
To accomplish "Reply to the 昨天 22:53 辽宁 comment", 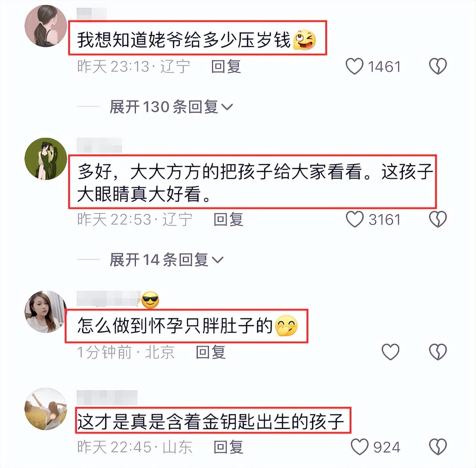I will (x=228, y=219).
